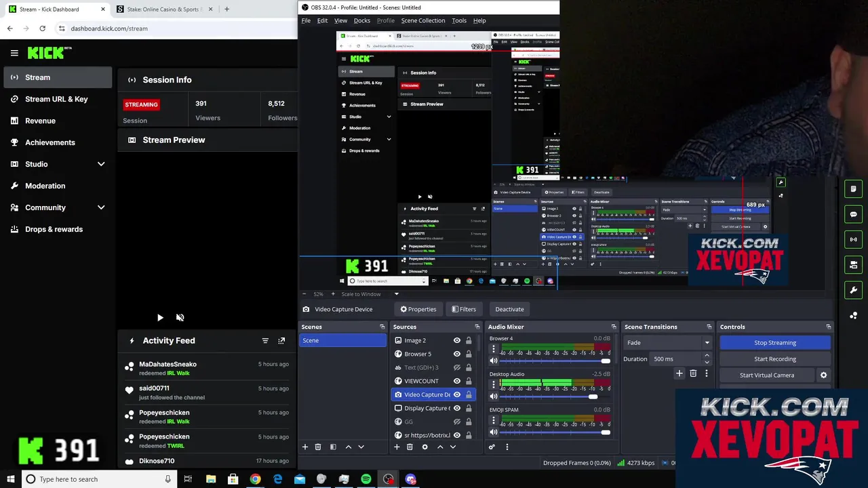This screenshot has width=868, height=488.
Task: Undock the Sources panel
Action: coord(477,327)
